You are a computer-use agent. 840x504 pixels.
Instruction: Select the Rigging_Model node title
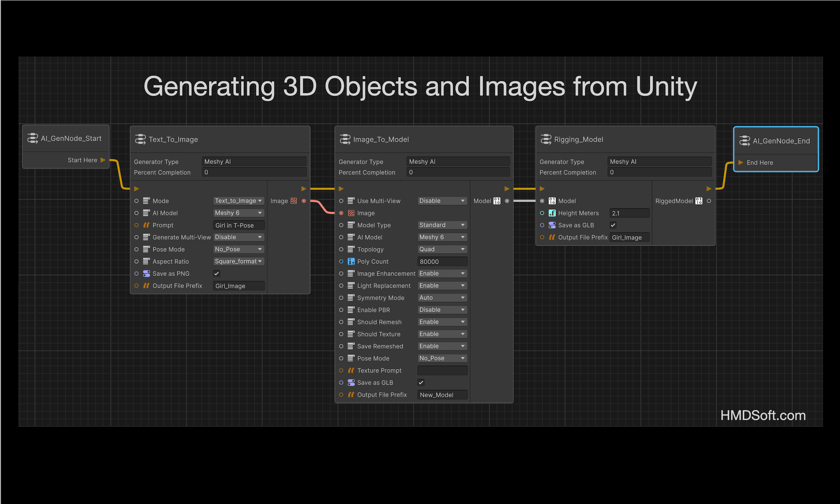click(x=578, y=139)
